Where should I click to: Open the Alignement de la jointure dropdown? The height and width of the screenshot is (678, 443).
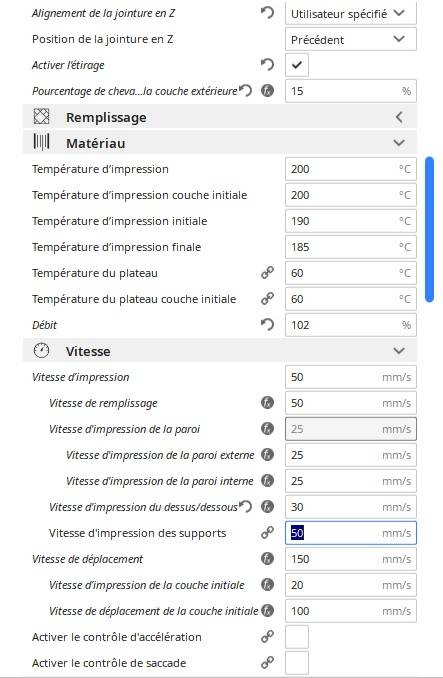pos(351,13)
